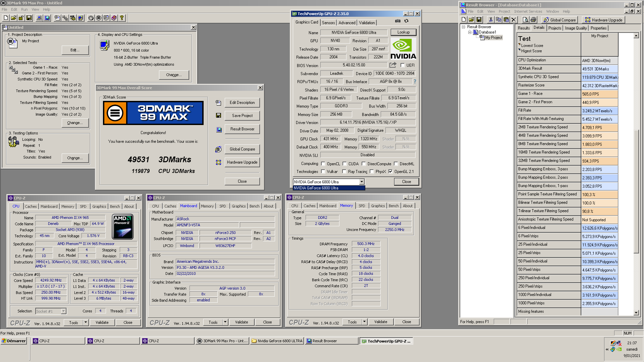Viewport: 644px width, 362px height.
Task: Collapse the Result Browser tree root node
Action: click(x=463, y=27)
